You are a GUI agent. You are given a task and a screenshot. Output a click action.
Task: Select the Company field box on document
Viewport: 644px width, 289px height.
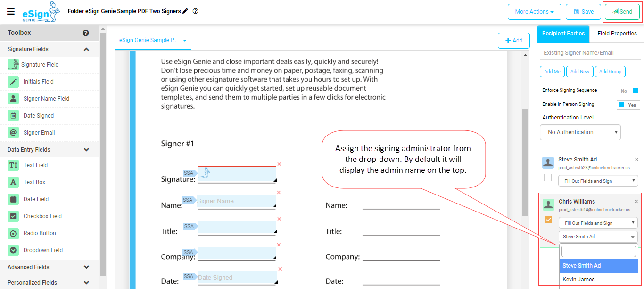coord(236,253)
